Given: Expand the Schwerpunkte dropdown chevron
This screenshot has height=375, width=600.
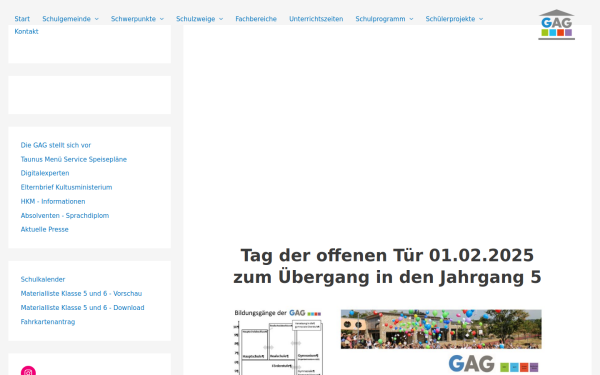Looking at the screenshot, I should (161, 19).
